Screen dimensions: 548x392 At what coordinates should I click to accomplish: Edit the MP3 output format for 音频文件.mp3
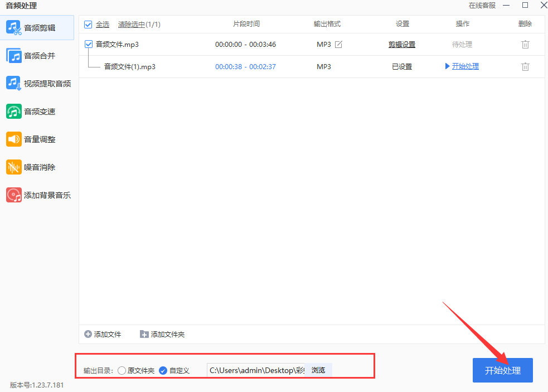coord(338,45)
